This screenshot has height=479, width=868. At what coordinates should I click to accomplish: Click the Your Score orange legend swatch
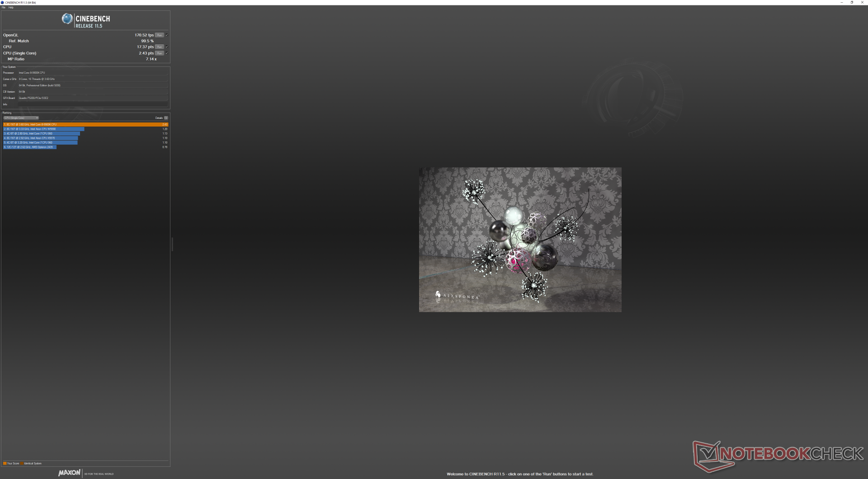5,463
